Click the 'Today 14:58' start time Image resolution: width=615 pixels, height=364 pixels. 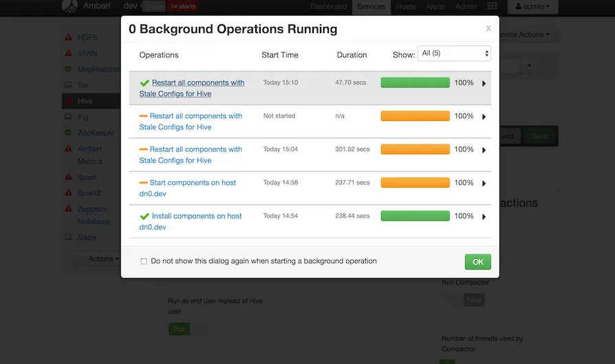(281, 182)
